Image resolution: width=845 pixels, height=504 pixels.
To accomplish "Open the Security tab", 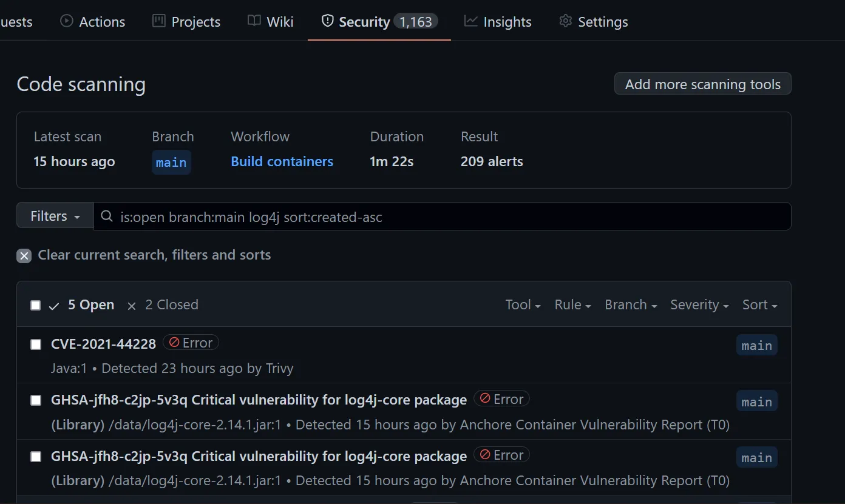I will [x=379, y=22].
